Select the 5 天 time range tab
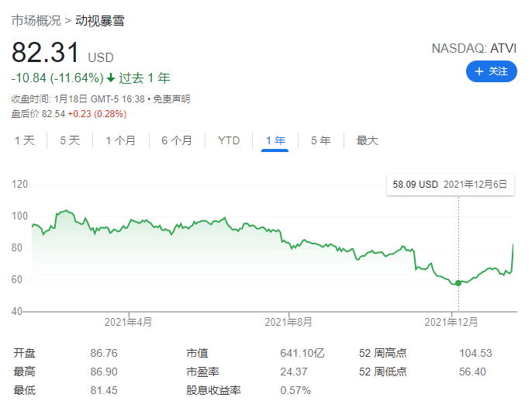This screenshot has width=532, height=408. click(70, 141)
